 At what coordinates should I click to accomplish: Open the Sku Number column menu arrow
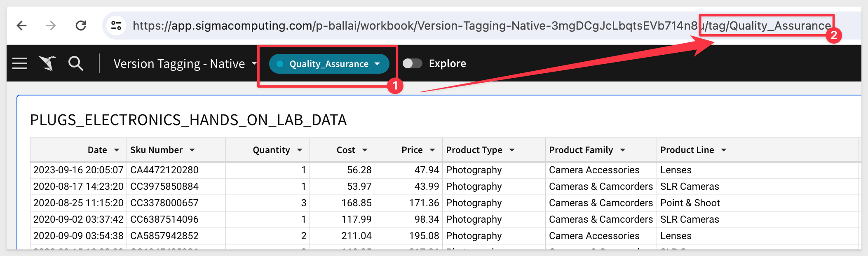tap(192, 150)
